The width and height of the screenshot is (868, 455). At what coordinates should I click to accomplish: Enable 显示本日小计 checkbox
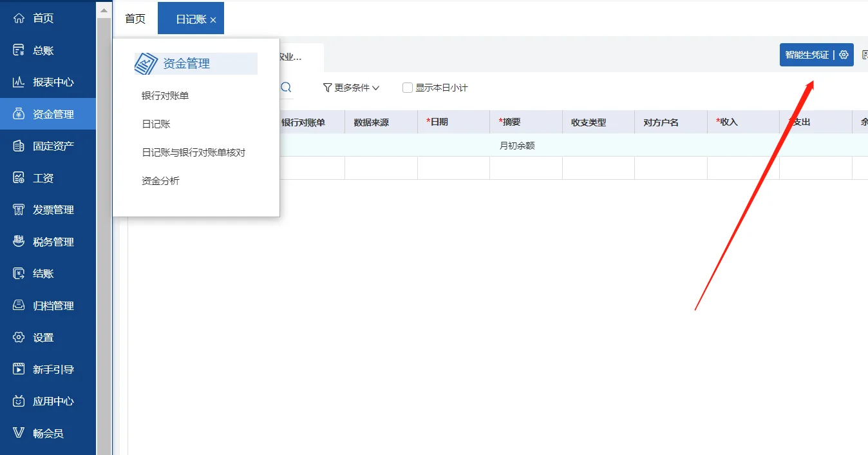408,88
